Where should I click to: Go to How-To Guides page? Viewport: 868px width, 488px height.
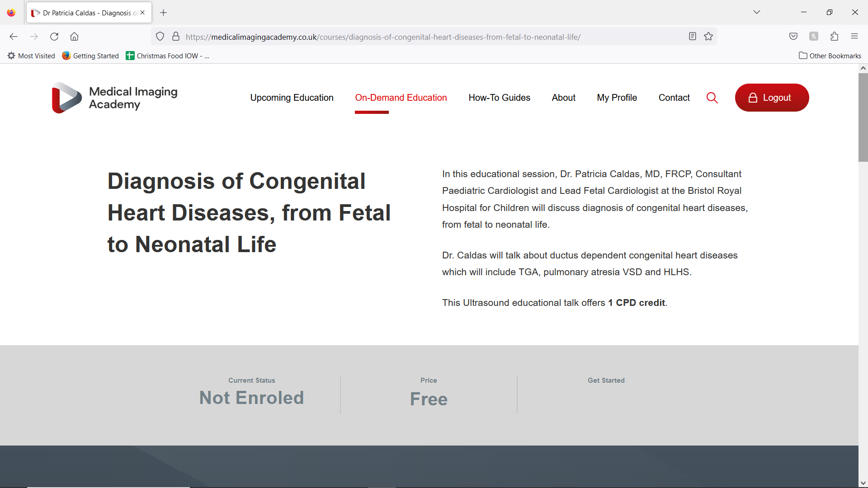(x=499, y=98)
